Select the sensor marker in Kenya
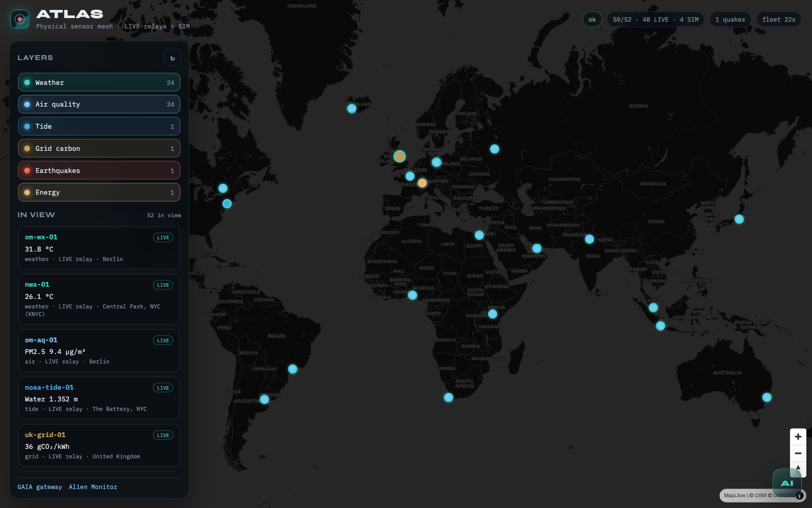The image size is (812, 508). [493, 314]
